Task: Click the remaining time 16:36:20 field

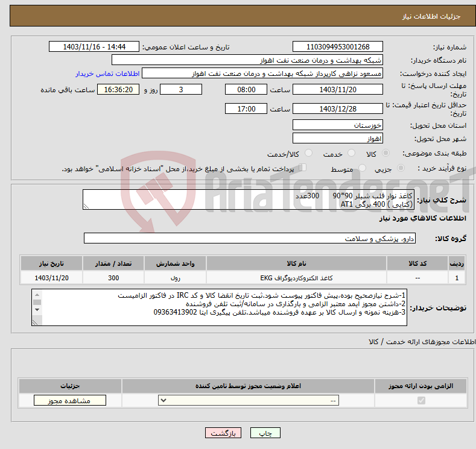Action: 118,89
